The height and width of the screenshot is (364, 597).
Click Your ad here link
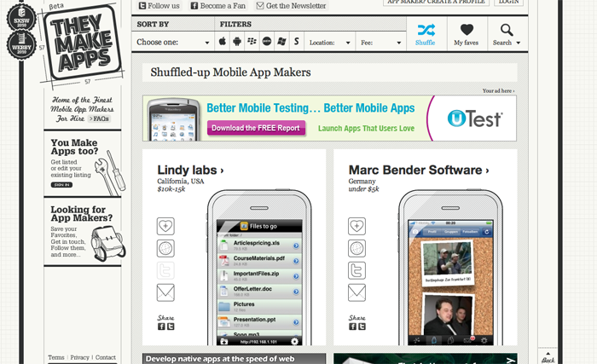498,90
